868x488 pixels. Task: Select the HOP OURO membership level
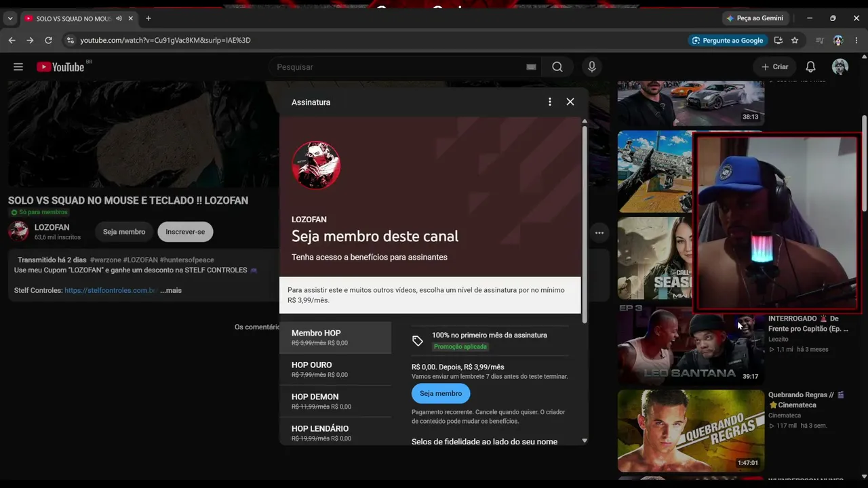[x=335, y=369]
